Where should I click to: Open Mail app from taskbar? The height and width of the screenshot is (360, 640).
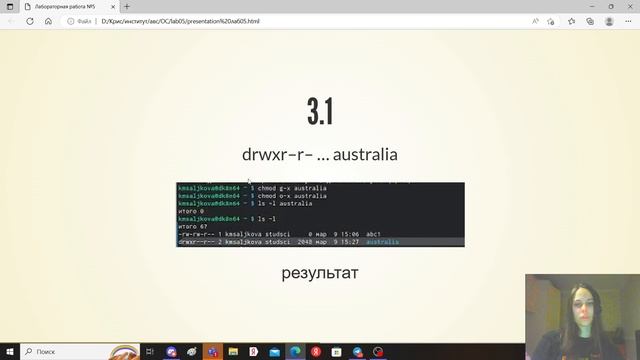point(275,351)
